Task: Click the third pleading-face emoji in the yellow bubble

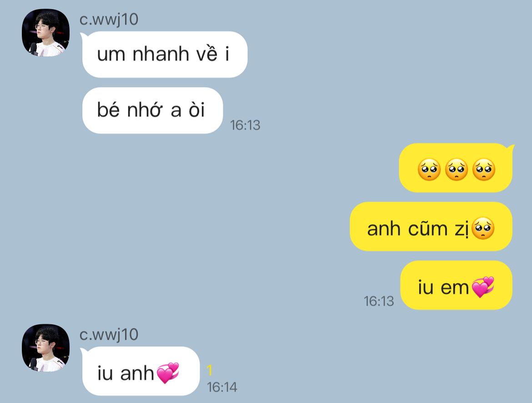Action: 483,169
